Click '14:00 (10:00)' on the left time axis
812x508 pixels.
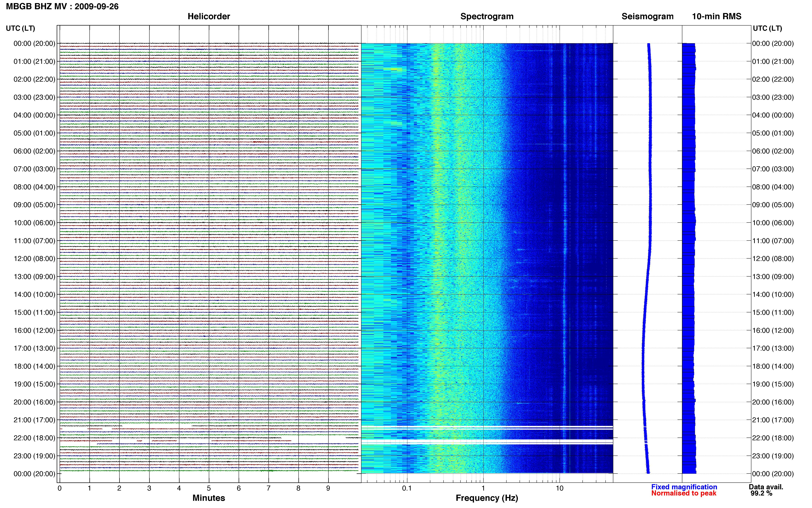tap(34, 295)
